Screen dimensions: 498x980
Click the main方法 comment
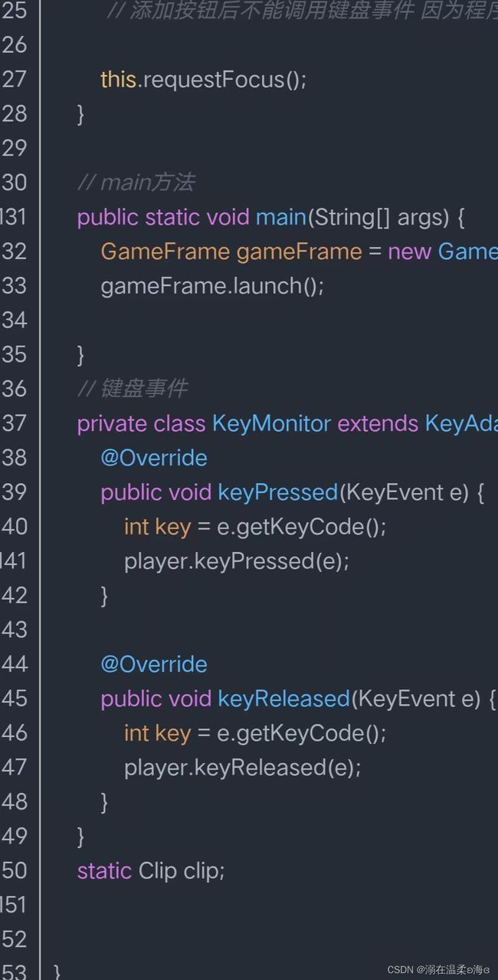tap(136, 183)
